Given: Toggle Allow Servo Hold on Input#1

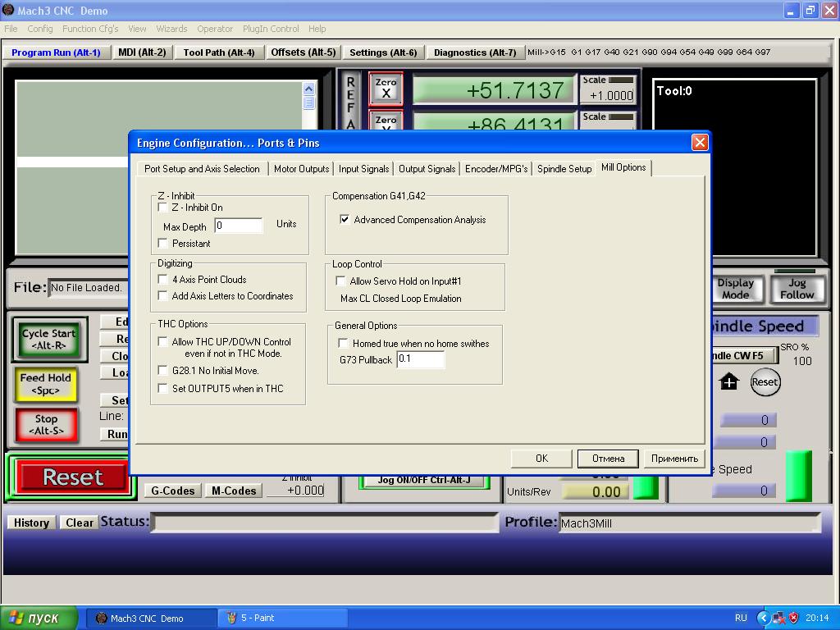Looking at the screenshot, I should click(x=340, y=281).
